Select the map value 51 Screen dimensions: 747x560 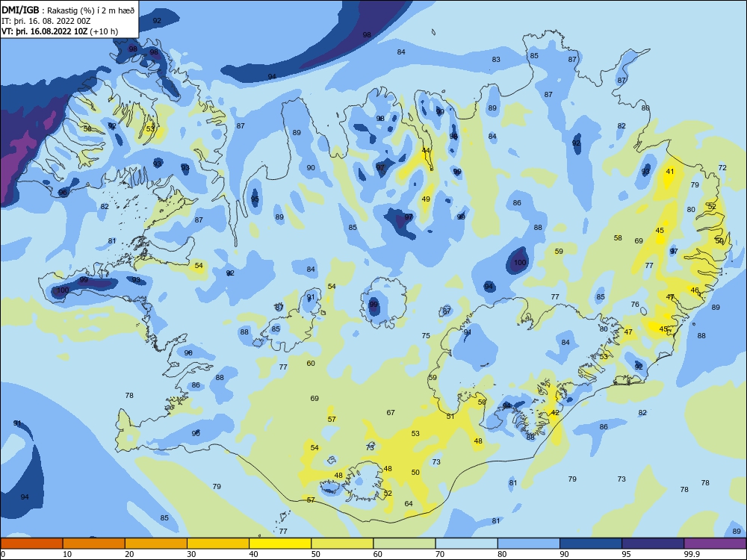(x=450, y=416)
